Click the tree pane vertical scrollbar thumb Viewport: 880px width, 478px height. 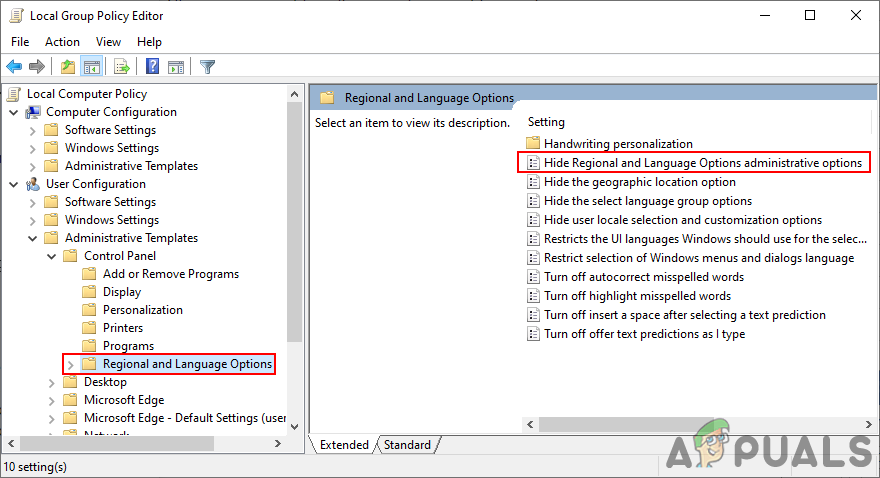[295, 222]
